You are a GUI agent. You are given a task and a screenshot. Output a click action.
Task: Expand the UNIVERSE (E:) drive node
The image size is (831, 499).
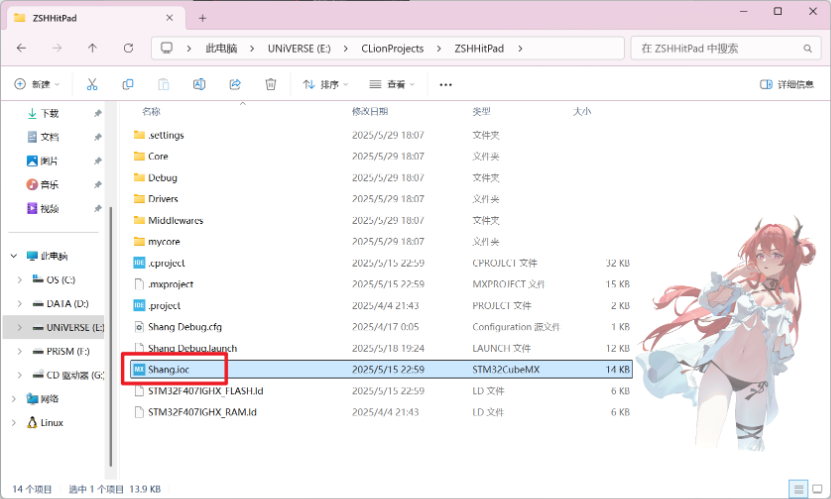coord(20,327)
